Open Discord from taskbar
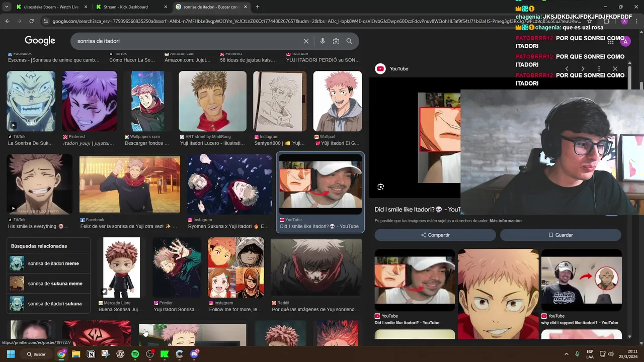The width and height of the screenshot is (644, 362). coord(194,354)
